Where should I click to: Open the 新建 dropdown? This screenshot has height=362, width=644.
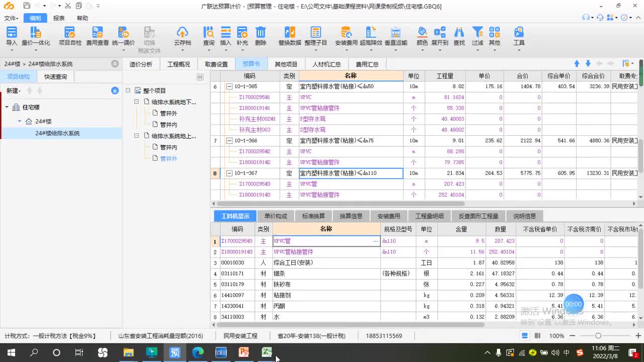tap(14, 90)
